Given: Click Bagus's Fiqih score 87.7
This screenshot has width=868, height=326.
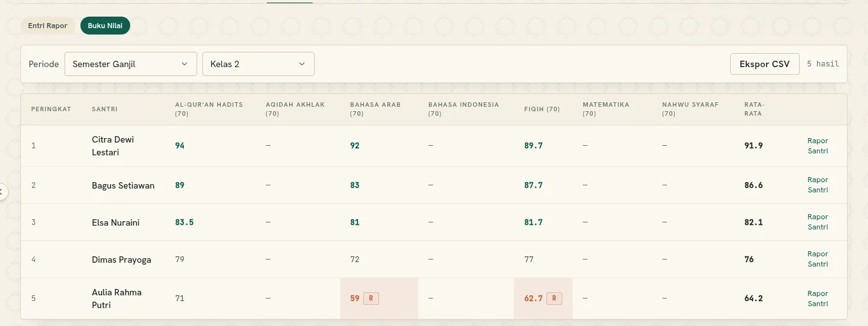Looking at the screenshot, I should tap(534, 185).
